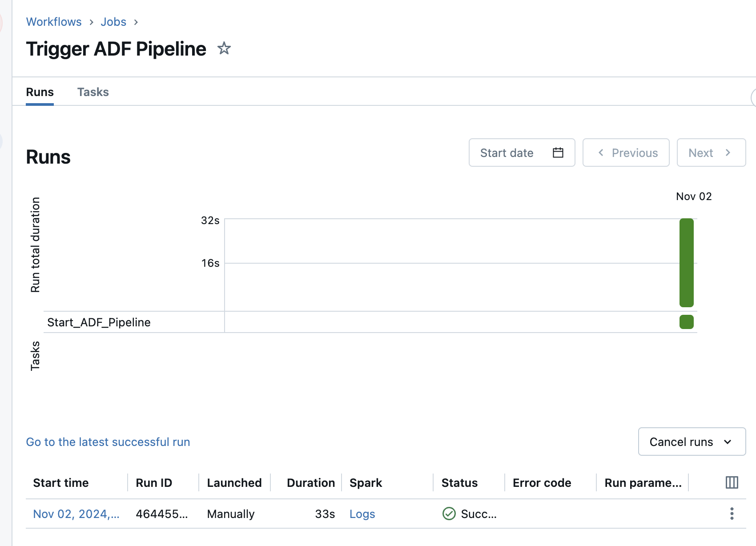Click the green success status icon
The image size is (756, 546).
click(x=449, y=514)
